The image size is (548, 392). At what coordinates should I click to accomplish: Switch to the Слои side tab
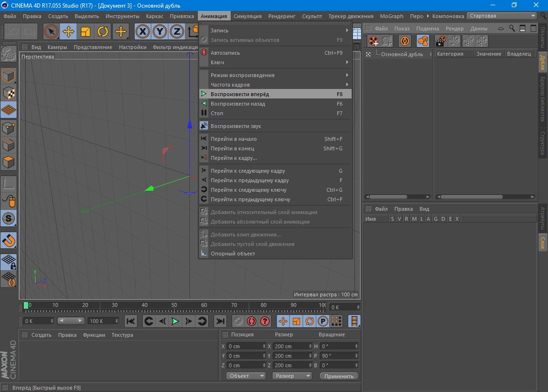pos(542,243)
